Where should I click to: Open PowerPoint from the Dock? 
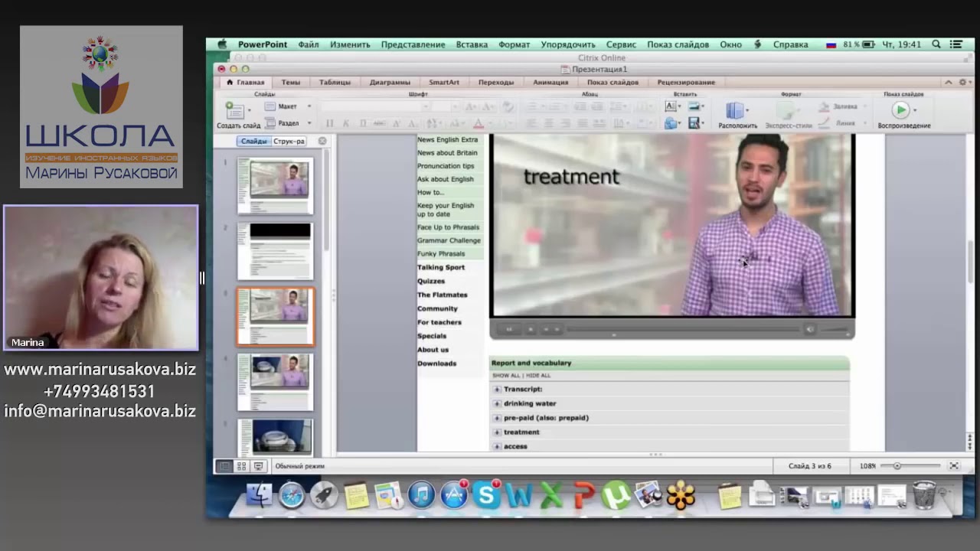pyautogui.click(x=584, y=496)
